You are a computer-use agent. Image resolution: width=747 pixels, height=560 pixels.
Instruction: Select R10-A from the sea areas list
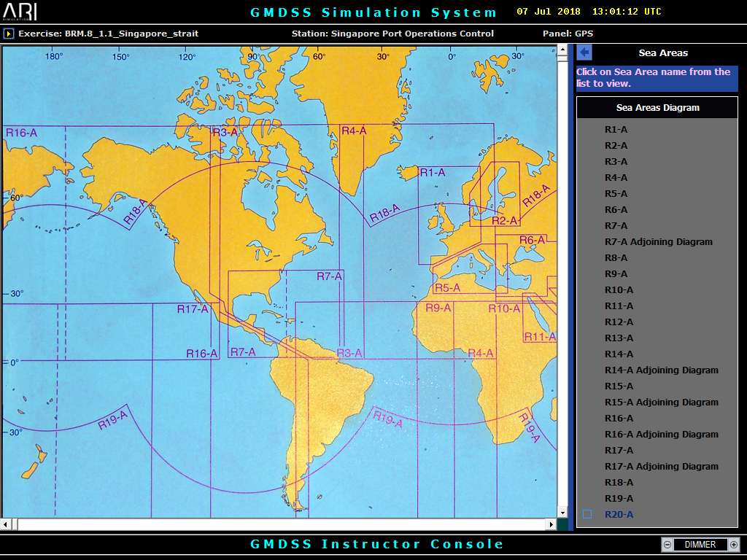[x=619, y=290]
